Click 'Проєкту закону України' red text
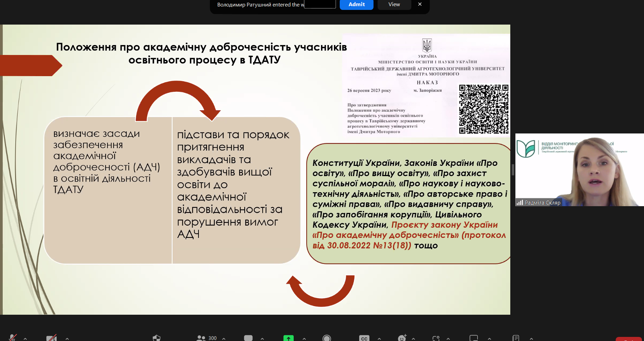 pos(444,225)
